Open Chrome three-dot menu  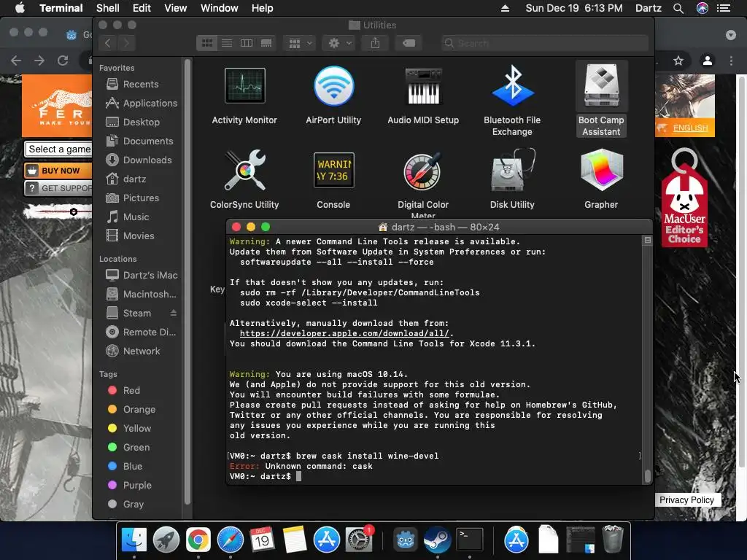point(731,61)
